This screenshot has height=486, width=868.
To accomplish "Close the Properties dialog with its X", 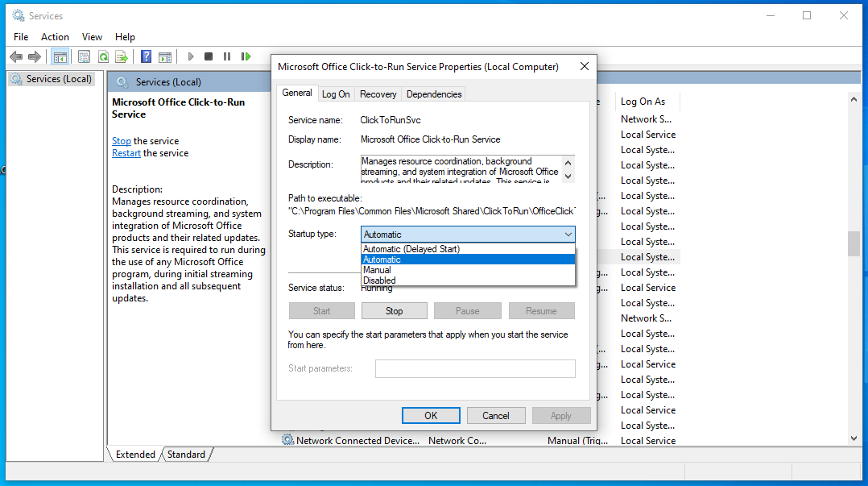I will (584, 67).
